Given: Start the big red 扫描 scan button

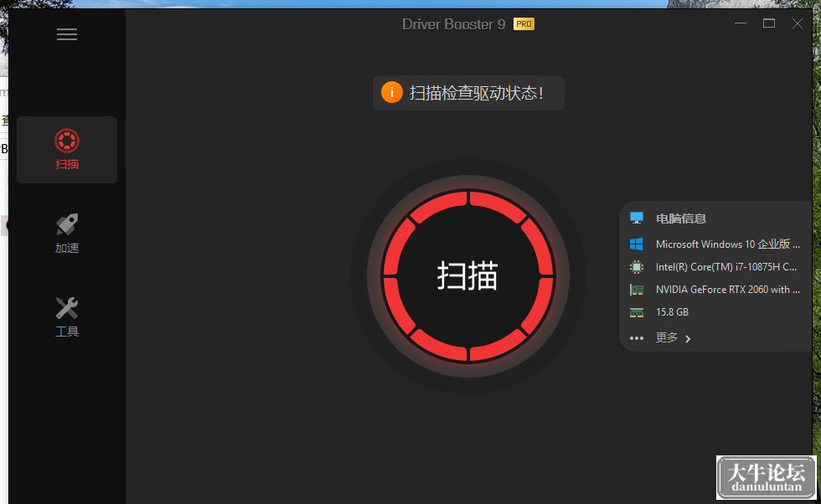Looking at the screenshot, I should [468, 275].
